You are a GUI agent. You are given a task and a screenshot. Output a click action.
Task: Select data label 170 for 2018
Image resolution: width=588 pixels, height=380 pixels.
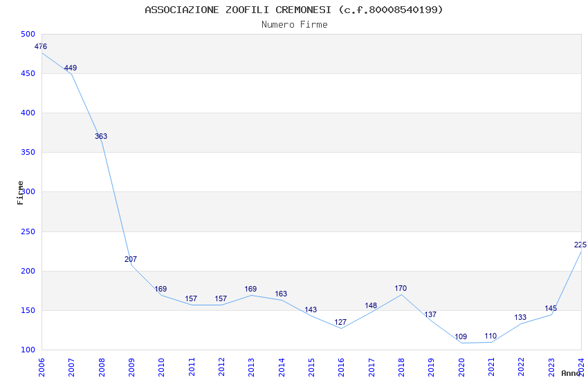pyautogui.click(x=401, y=288)
